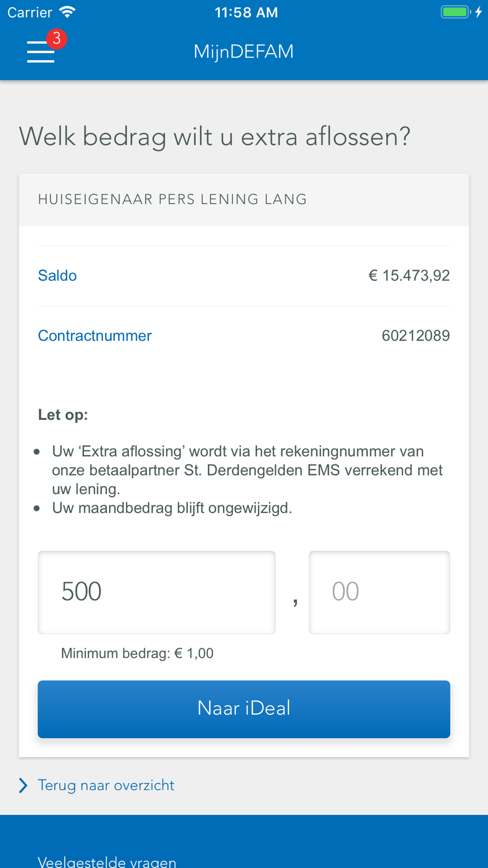Tap the Wi-Fi status icon

point(67,12)
